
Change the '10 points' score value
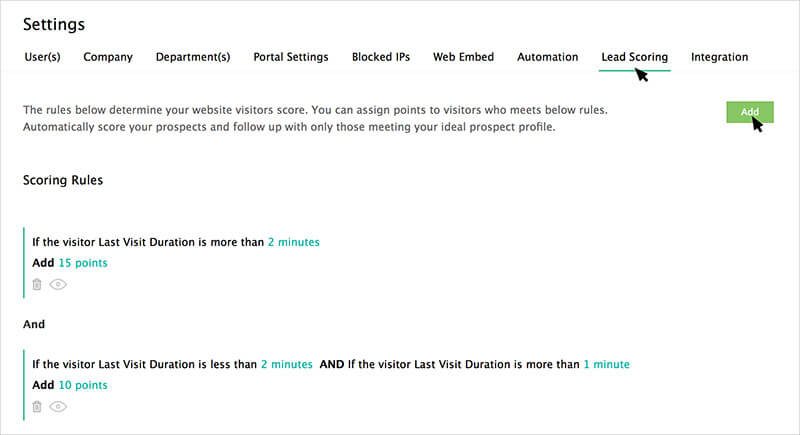(82, 385)
